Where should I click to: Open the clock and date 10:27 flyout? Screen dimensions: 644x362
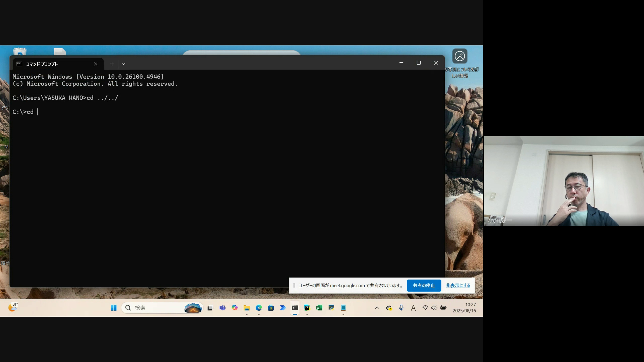[x=464, y=308]
